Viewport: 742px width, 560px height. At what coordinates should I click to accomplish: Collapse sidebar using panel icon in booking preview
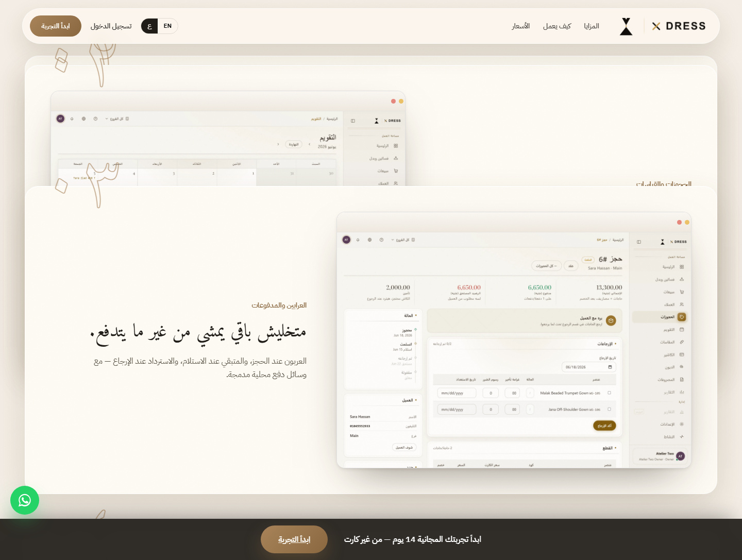pyautogui.click(x=639, y=242)
